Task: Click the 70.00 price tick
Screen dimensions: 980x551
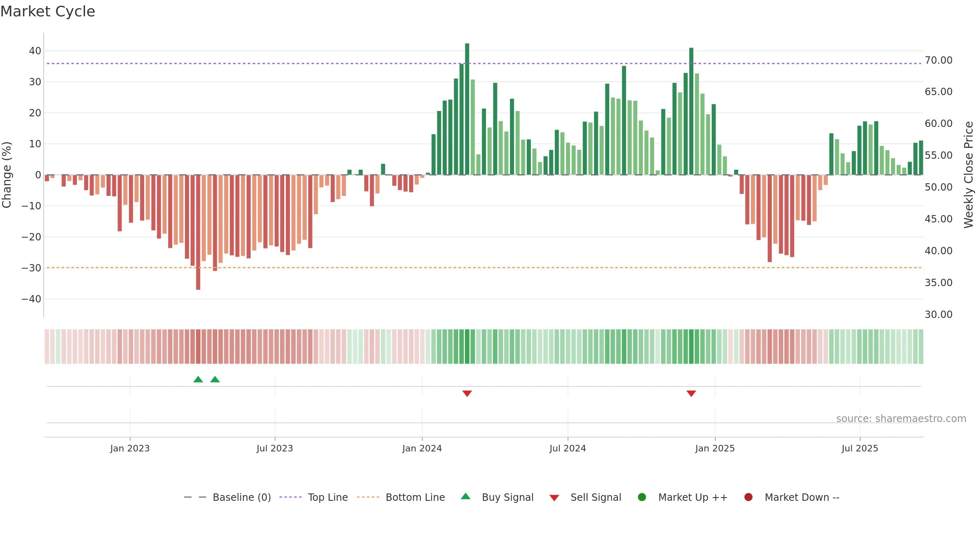Action: point(939,60)
